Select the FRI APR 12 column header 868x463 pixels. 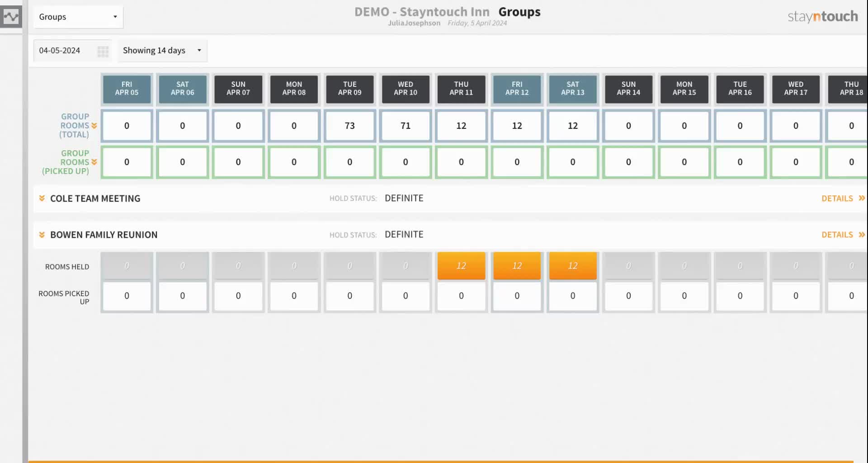click(517, 89)
